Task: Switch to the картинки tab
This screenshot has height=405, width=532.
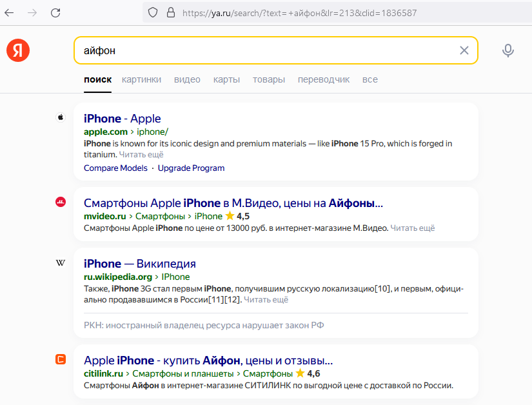Action: (141, 79)
